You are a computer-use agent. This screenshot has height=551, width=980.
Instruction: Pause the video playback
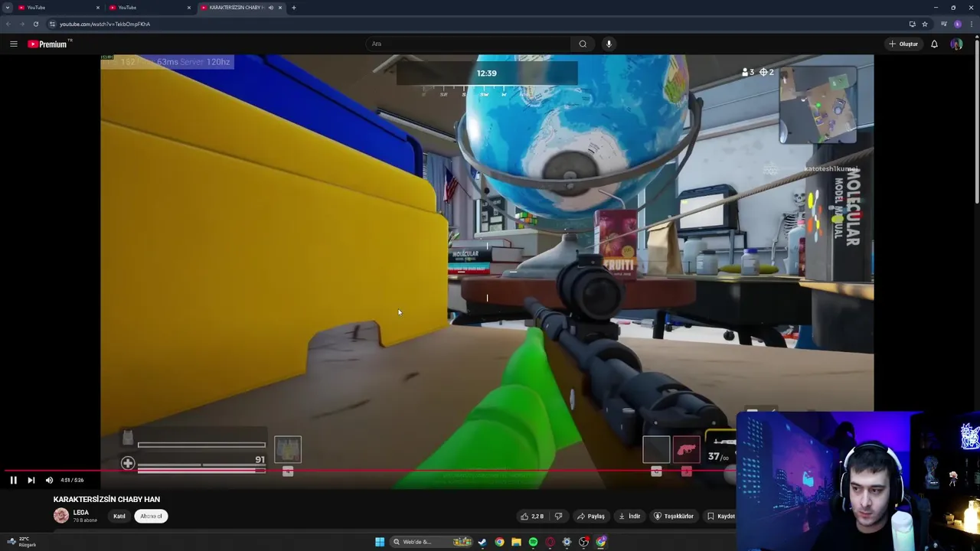click(13, 480)
